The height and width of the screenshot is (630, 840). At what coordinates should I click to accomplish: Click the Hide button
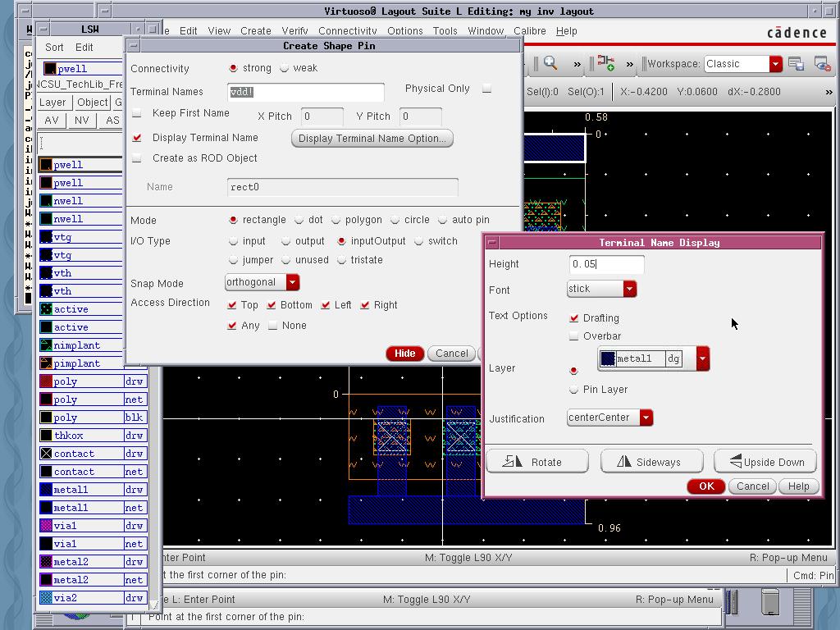(405, 354)
